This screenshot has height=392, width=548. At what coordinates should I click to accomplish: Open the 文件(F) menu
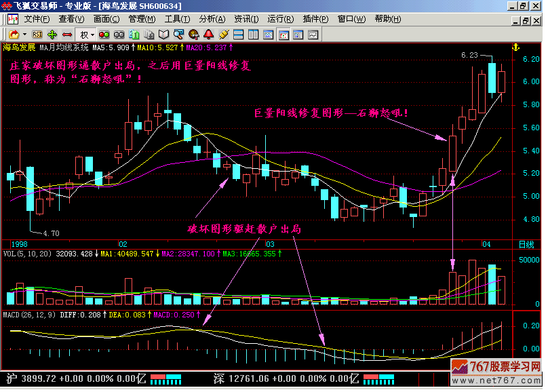(36, 19)
